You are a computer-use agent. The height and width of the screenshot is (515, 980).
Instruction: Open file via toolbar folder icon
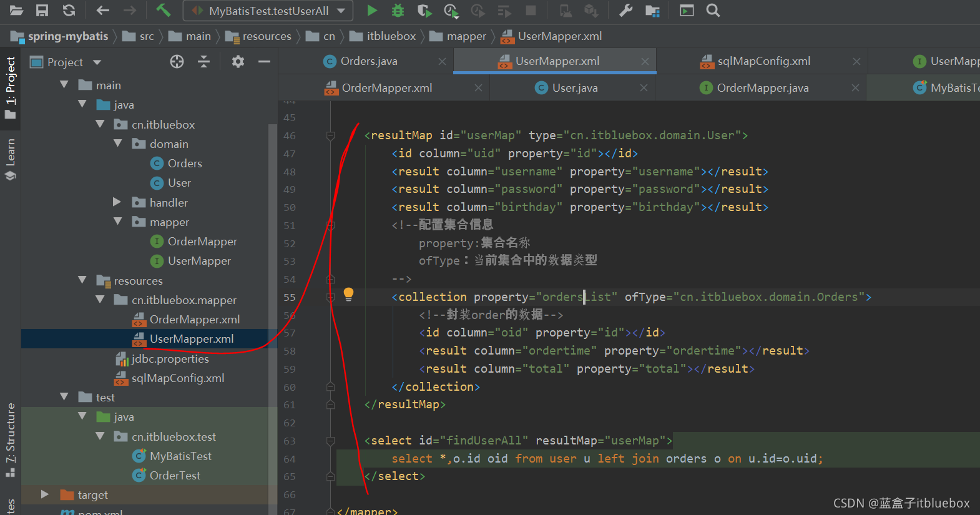(x=16, y=10)
